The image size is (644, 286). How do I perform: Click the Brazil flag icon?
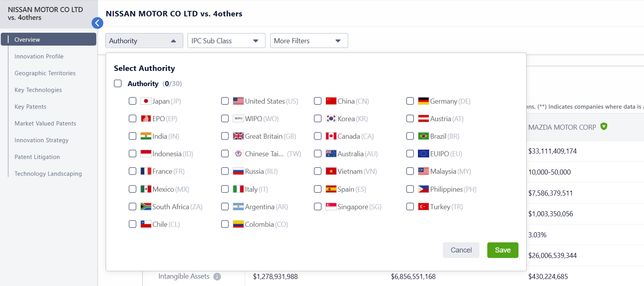click(423, 136)
